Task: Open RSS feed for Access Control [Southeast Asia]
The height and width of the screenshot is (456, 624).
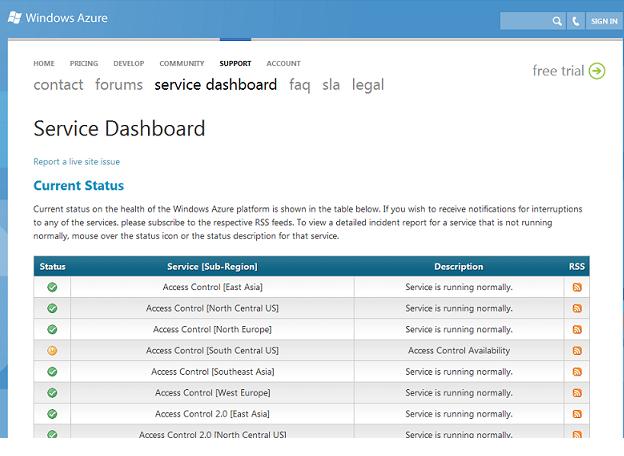Action: (x=577, y=372)
